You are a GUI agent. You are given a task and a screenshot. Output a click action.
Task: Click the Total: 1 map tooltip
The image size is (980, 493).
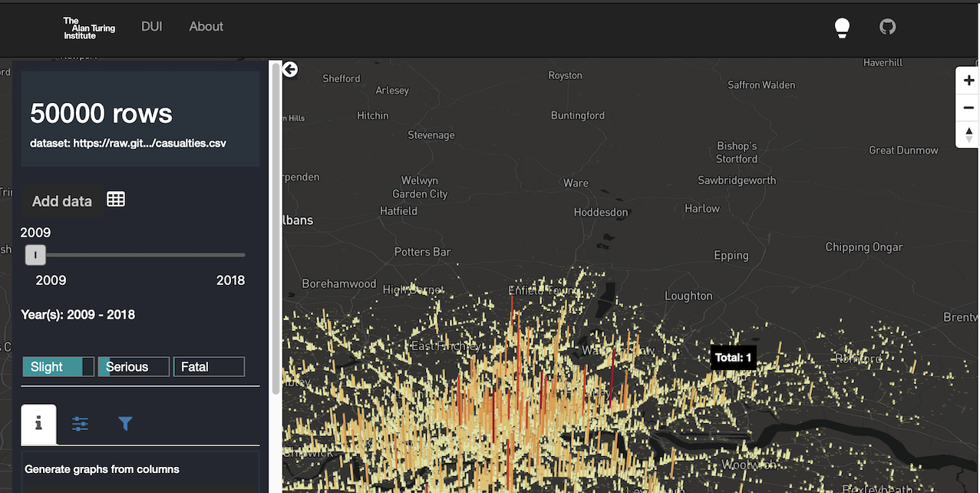pos(733,358)
